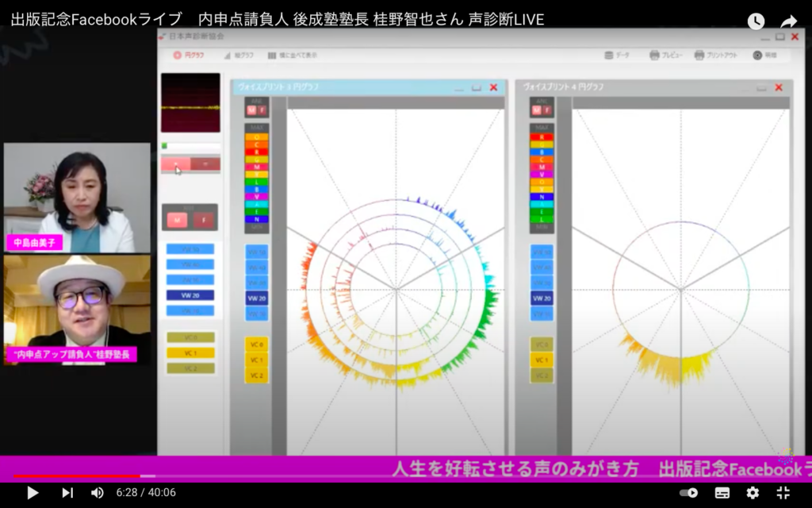Click the 中島由美子 webcam thumbnail
This screenshot has width=812, height=508.
point(77,198)
